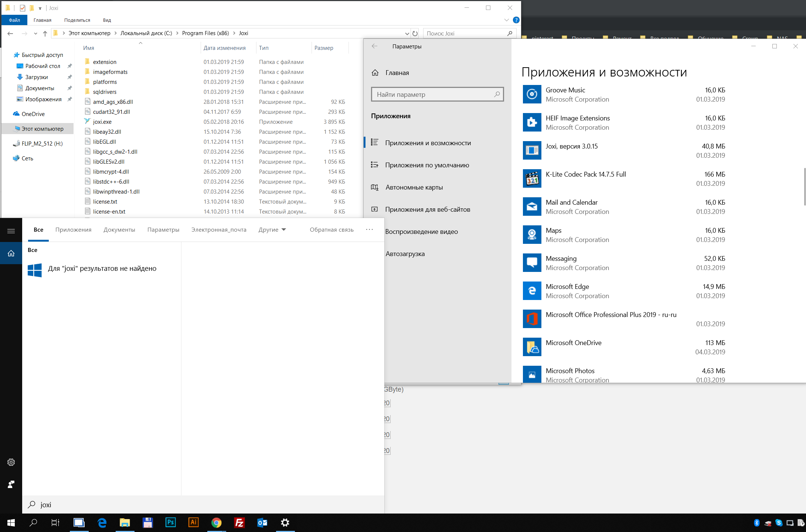Viewport: 806px width, 532px height.
Task: Expand the chevron after Program Files (x86)
Action: pyautogui.click(x=234, y=33)
